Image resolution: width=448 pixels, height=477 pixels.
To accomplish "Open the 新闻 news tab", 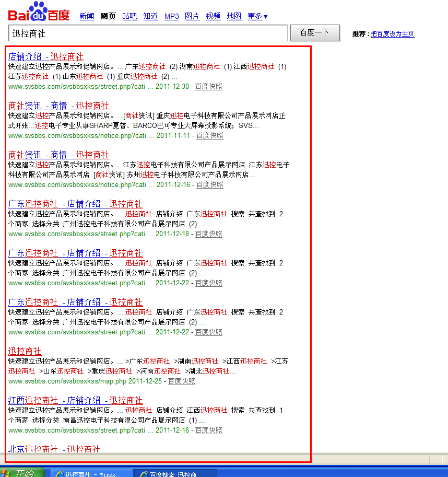I will point(87,16).
